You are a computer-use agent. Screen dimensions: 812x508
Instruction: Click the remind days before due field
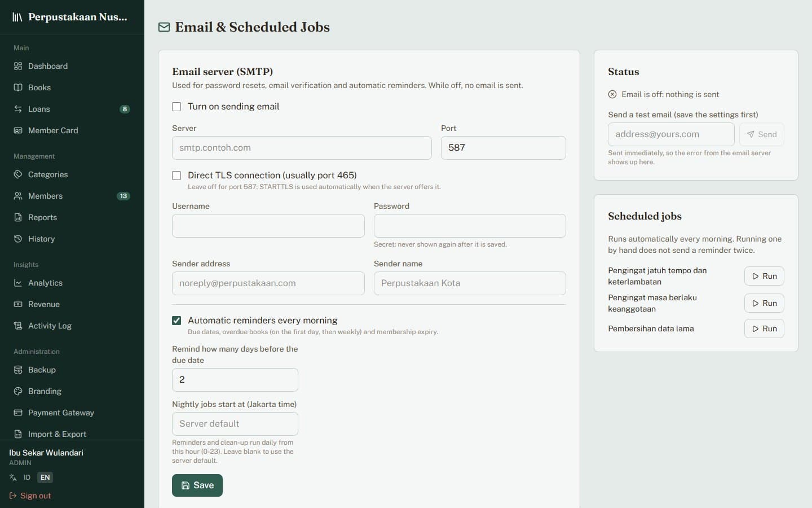point(235,380)
